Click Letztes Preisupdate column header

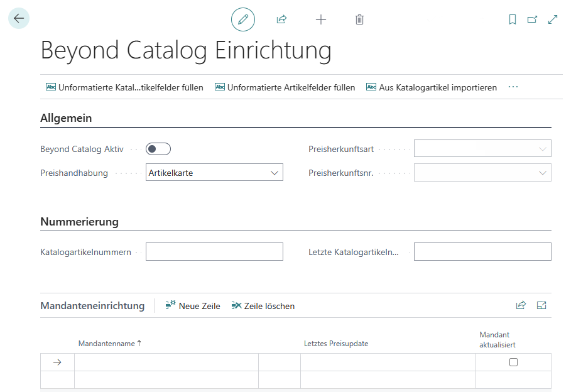pyautogui.click(x=336, y=344)
